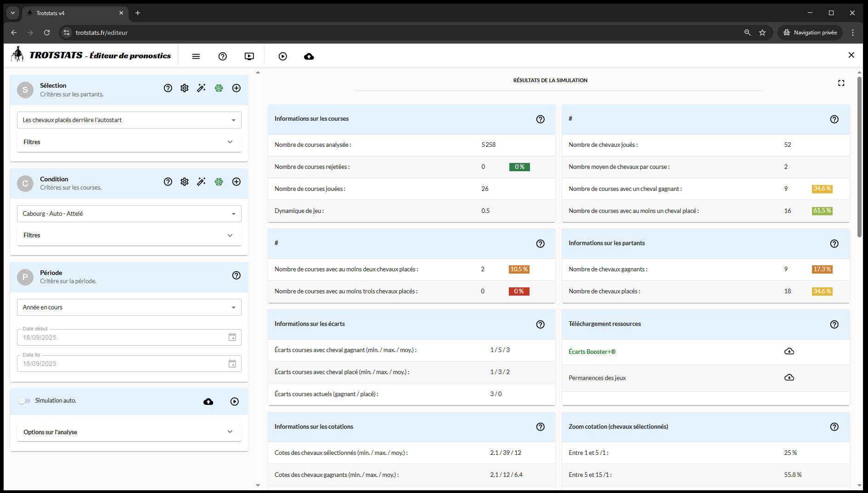Switch to the Trotstats v4 browser tab
This screenshot has height=493, width=868.
point(73,13)
